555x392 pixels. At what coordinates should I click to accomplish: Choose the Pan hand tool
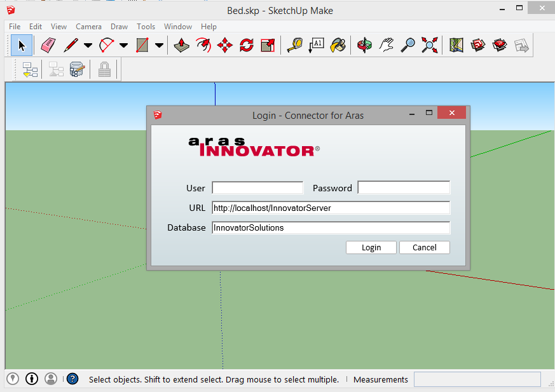[386, 45]
